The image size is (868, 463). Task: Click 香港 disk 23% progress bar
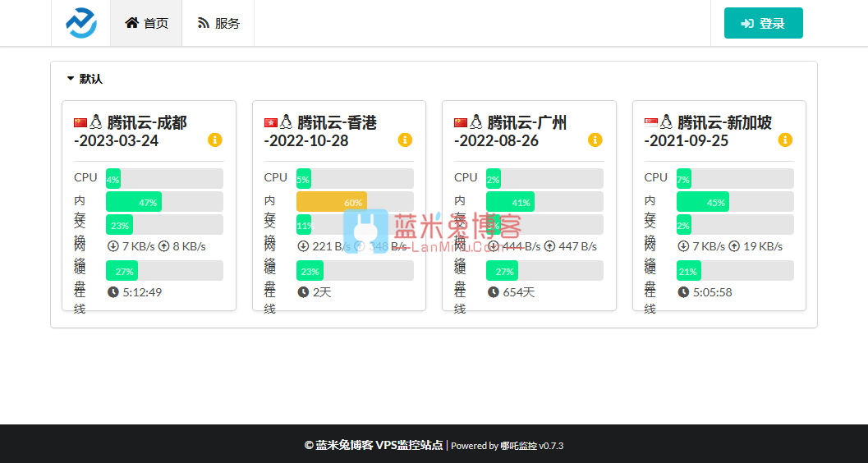355,271
